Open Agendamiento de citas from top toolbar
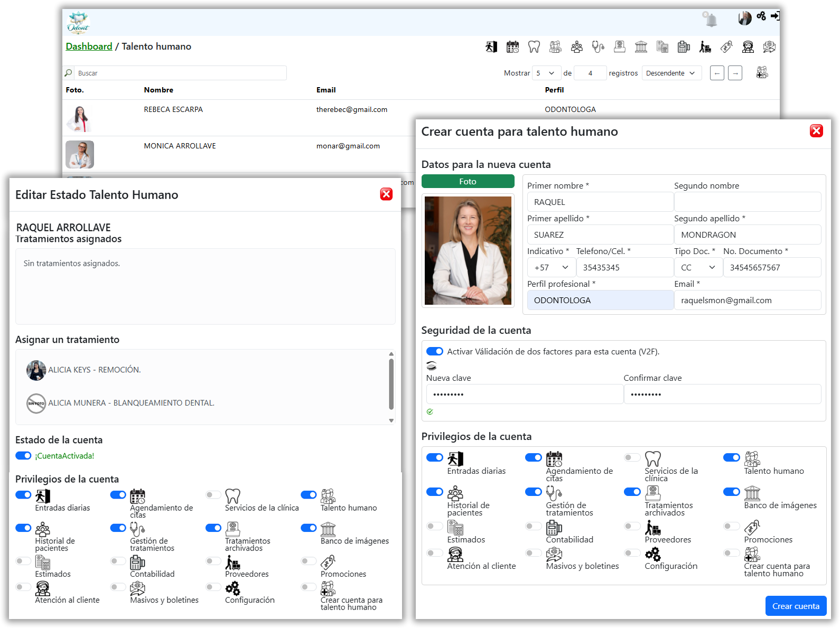Image resolution: width=840 pixels, height=628 pixels. click(512, 47)
